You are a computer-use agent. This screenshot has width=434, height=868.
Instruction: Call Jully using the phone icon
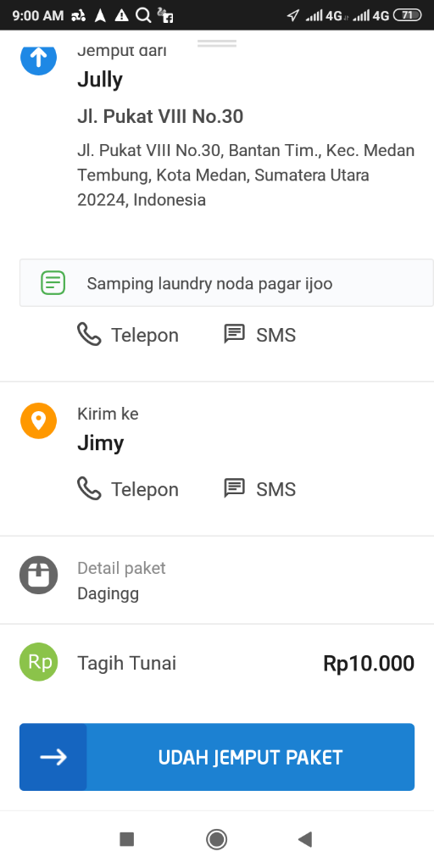(89, 335)
